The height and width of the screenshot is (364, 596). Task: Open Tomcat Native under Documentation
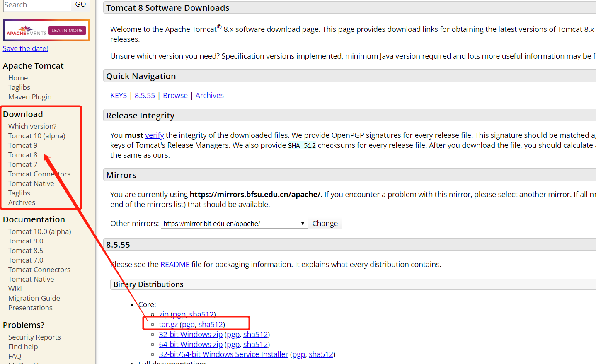(x=31, y=279)
